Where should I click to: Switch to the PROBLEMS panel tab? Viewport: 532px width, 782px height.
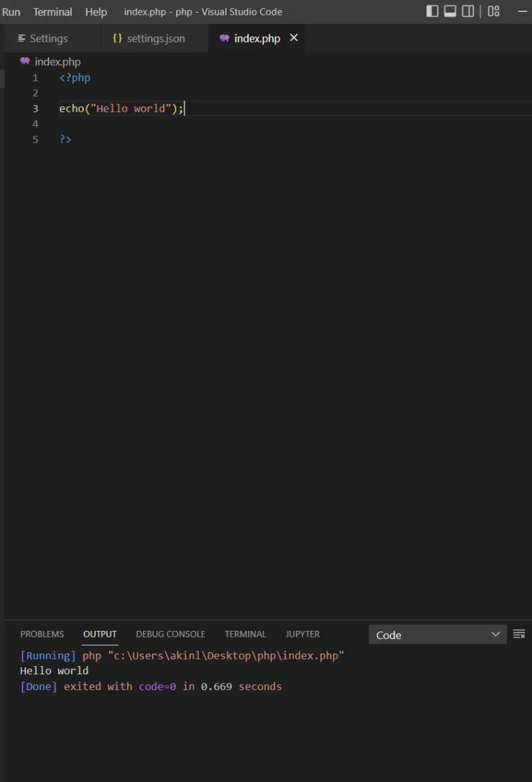[x=42, y=634]
